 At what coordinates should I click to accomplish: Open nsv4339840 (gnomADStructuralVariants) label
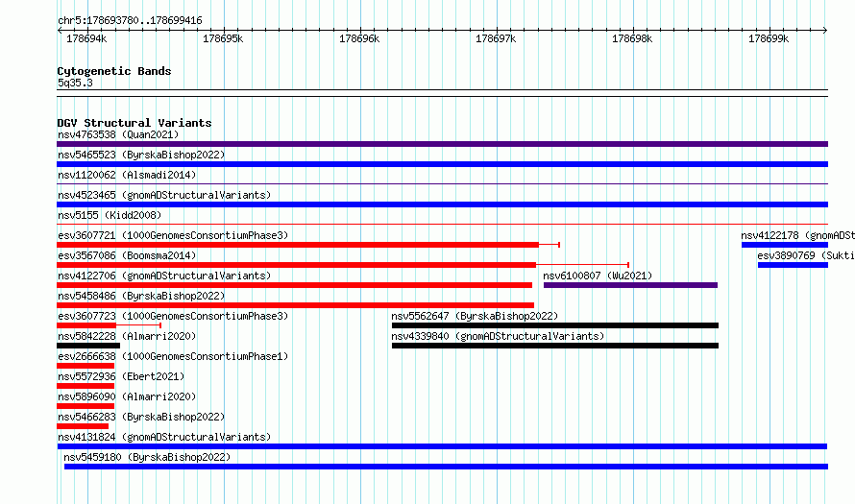click(x=498, y=336)
